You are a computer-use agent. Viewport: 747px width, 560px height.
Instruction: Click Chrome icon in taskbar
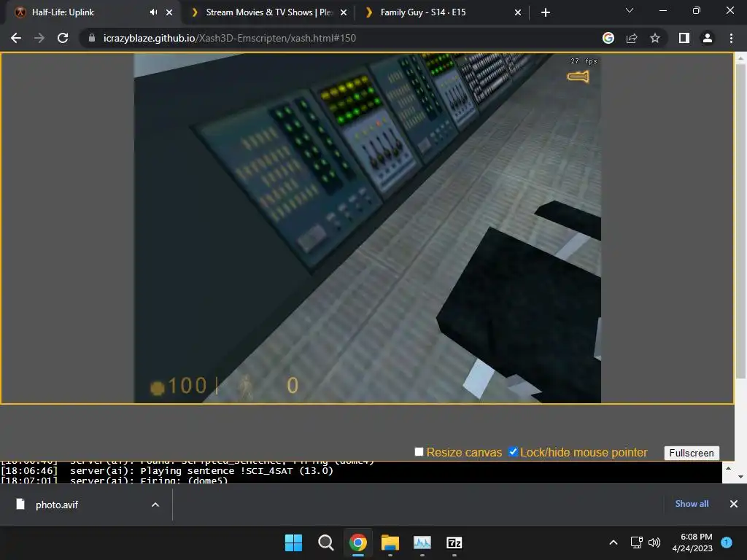click(357, 542)
